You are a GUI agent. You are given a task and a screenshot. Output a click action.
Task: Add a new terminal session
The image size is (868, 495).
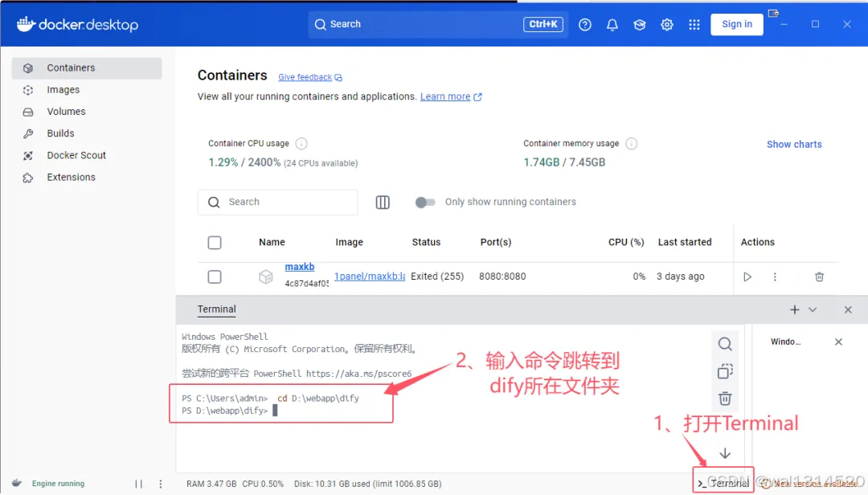(x=794, y=309)
